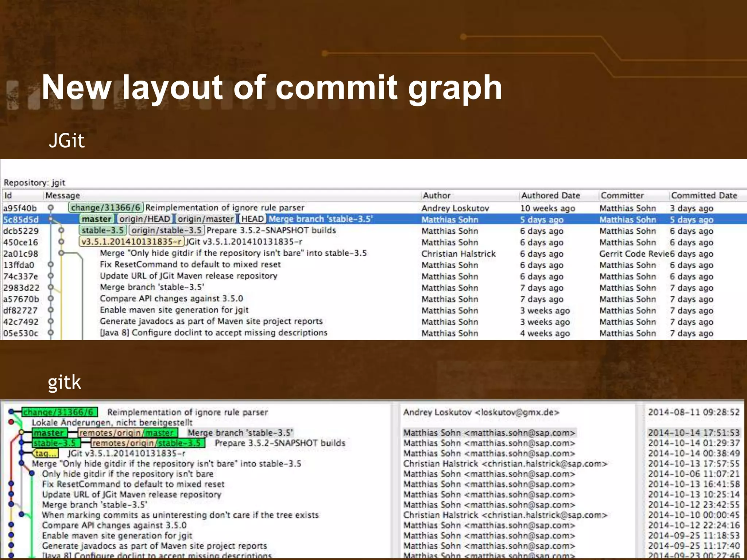Screen dimensions: 747x560
Task: Click the '10 weeks ago' authored date
Action: 547,208
